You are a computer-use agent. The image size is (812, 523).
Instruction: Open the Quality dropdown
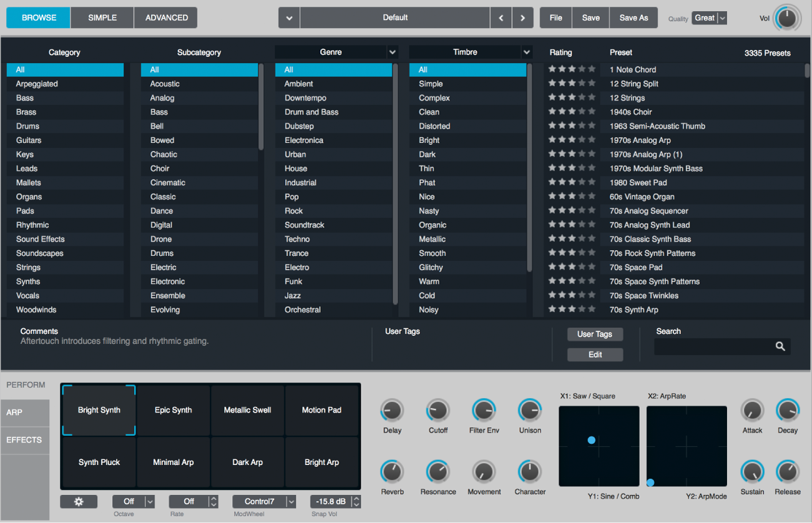[x=709, y=18]
